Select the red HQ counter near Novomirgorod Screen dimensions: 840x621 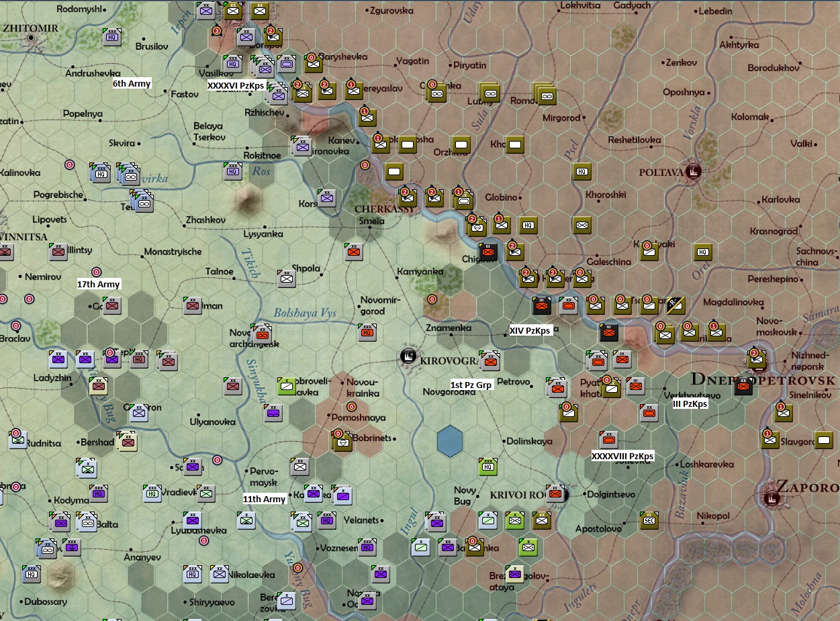click(367, 332)
